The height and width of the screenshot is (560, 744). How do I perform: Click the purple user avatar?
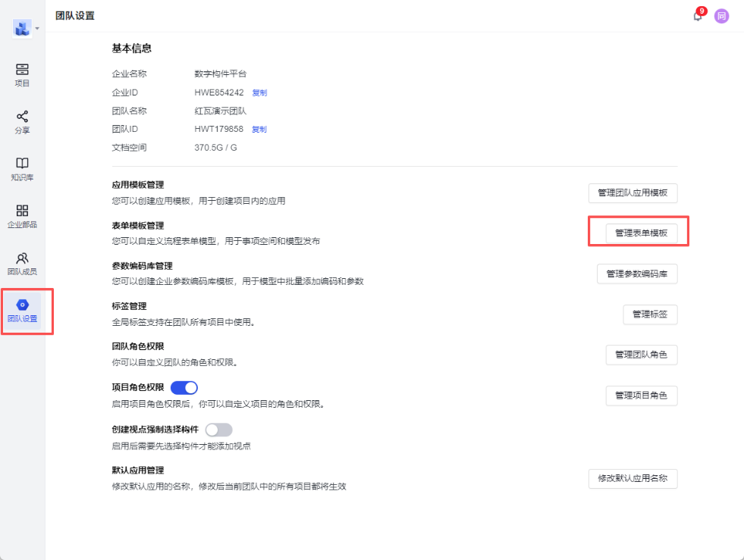pos(722,16)
